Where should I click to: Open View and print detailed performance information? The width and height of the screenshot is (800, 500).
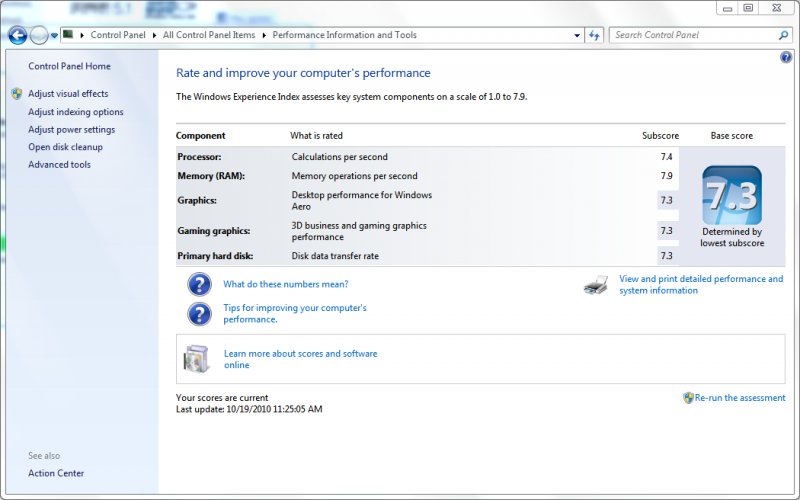pyautogui.click(x=701, y=285)
